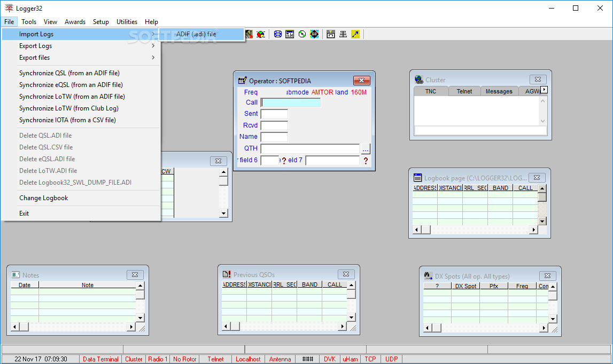Click the DX Spots window icon
The width and height of the screenshot is (613, 364).
[x=428, y=276]
